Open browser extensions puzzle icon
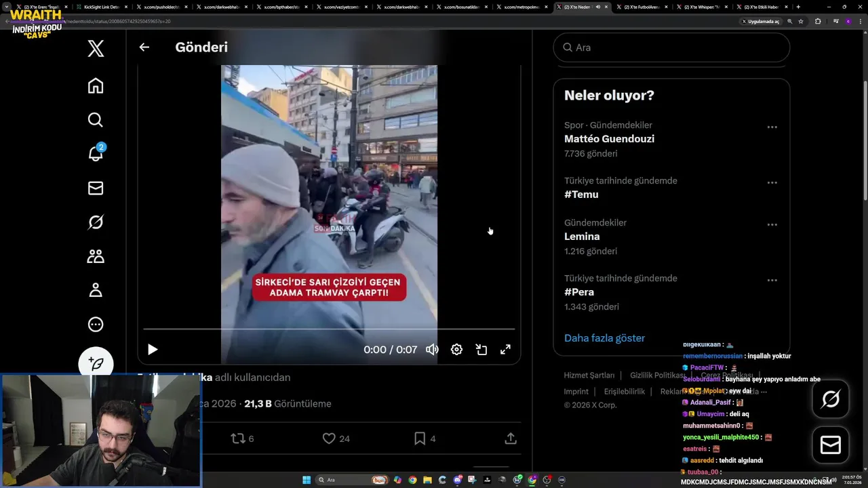Image resolution: width=868 pixels, height=488 pixels. (818, 21)
